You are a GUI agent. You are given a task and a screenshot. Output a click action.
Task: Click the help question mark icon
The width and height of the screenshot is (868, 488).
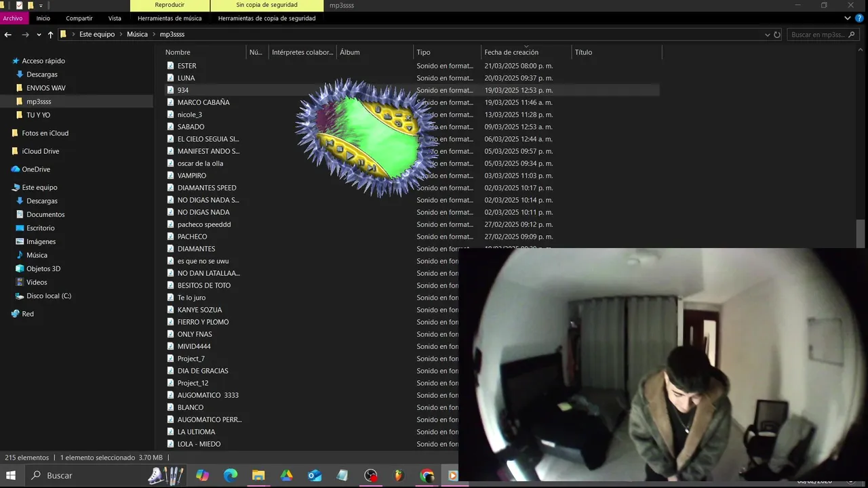click(x=859, y=18)
